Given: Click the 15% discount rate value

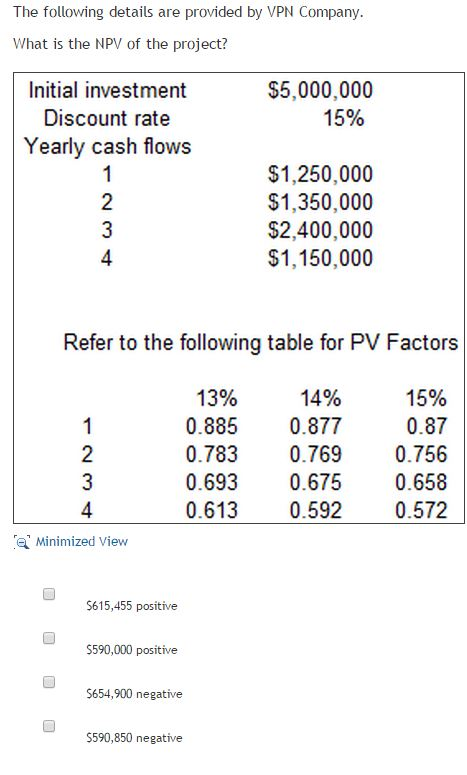Looking at the screenshot, I should (344, 119).
